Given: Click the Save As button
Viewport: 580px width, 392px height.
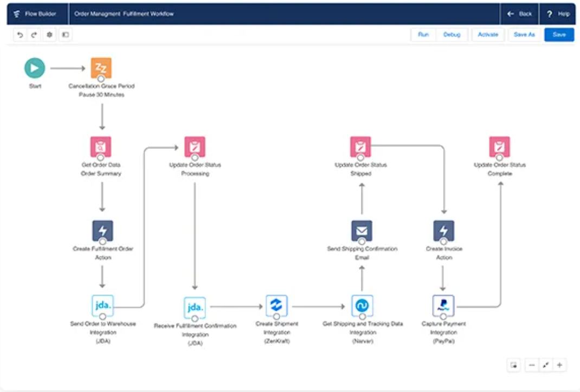Looking at the screenshot, I should click(x=524, y=35).
